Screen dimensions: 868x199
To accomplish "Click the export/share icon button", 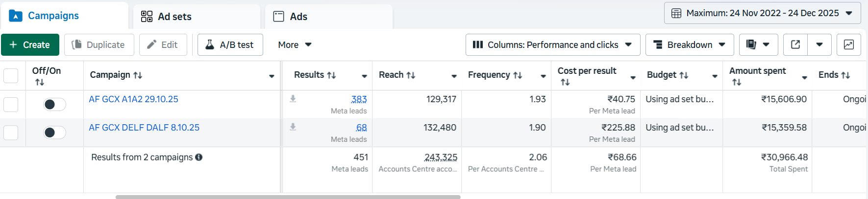I will [x=795, y=44].
